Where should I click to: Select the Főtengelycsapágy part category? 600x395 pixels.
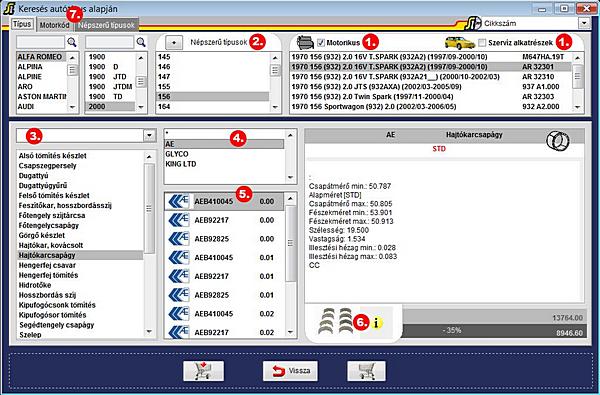[80, 225]
